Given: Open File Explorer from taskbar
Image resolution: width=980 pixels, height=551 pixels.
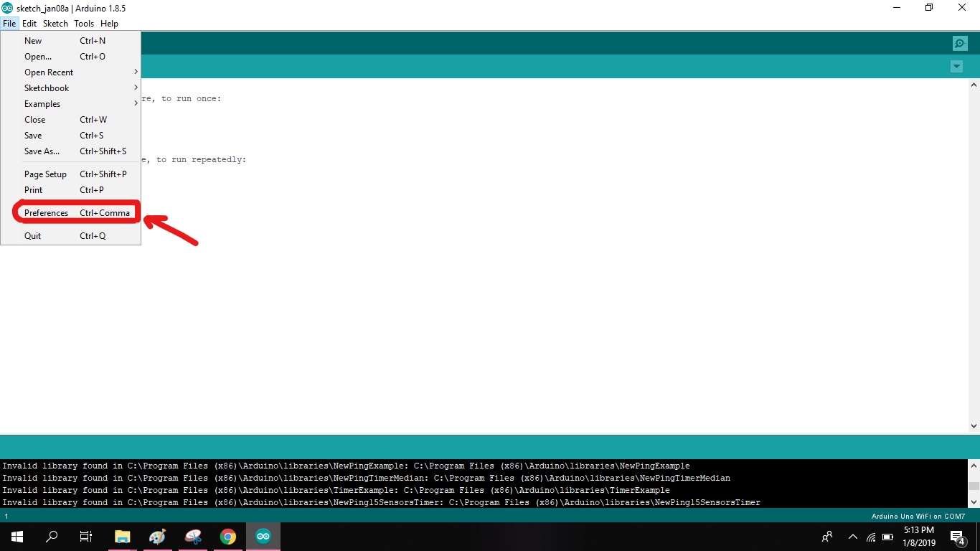Looking at the screenshot, I should [123, 537].
